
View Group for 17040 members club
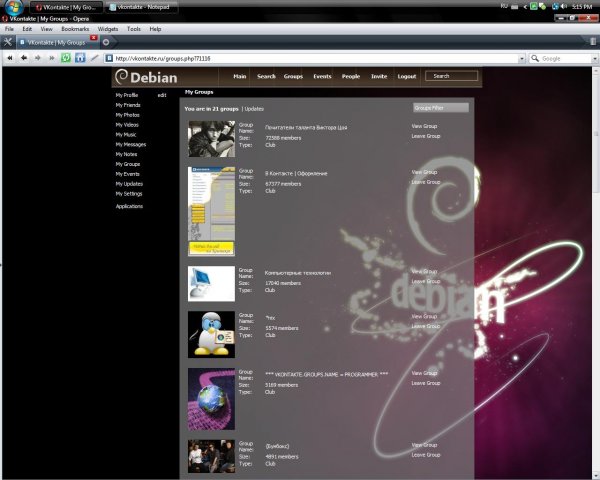pos(424,271)
